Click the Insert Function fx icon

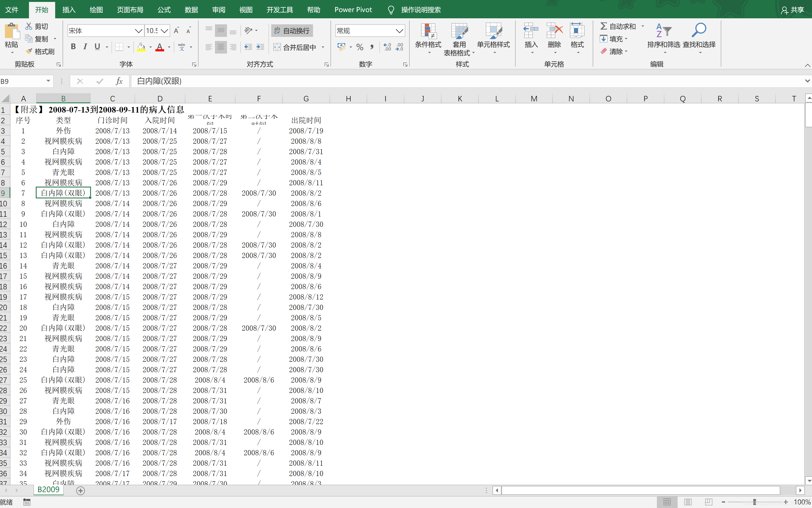coord(119,81)
